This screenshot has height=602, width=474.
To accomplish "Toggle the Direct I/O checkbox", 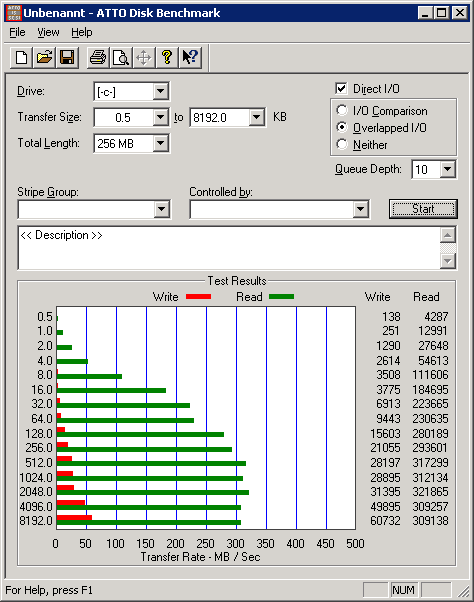I will pyautogui.click(x=341, y=89).
